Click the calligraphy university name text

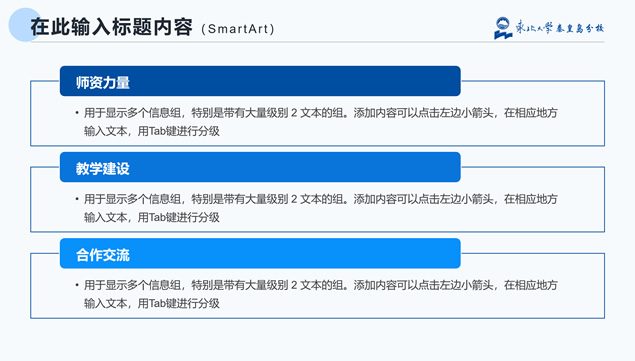click(x=560, y=28)
